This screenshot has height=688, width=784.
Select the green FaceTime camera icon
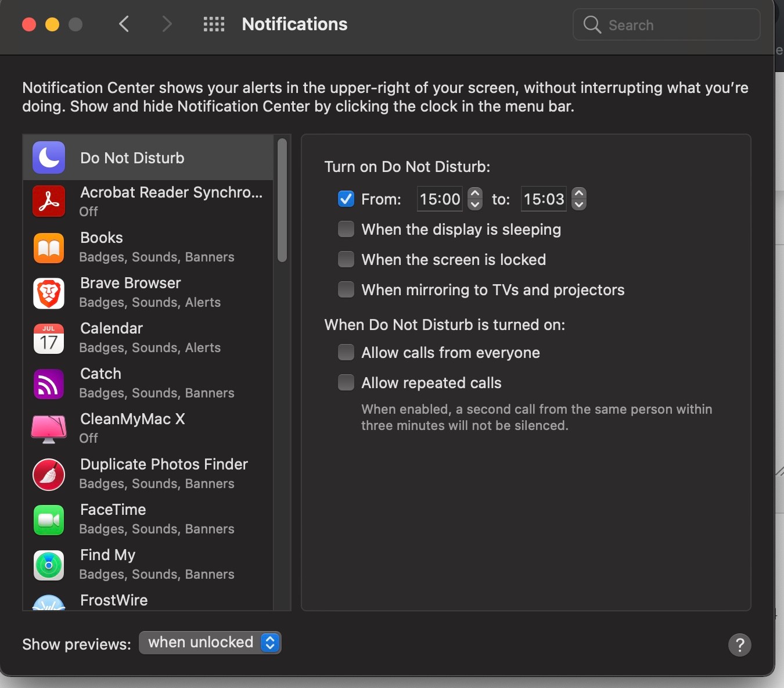tap(49, 519)
